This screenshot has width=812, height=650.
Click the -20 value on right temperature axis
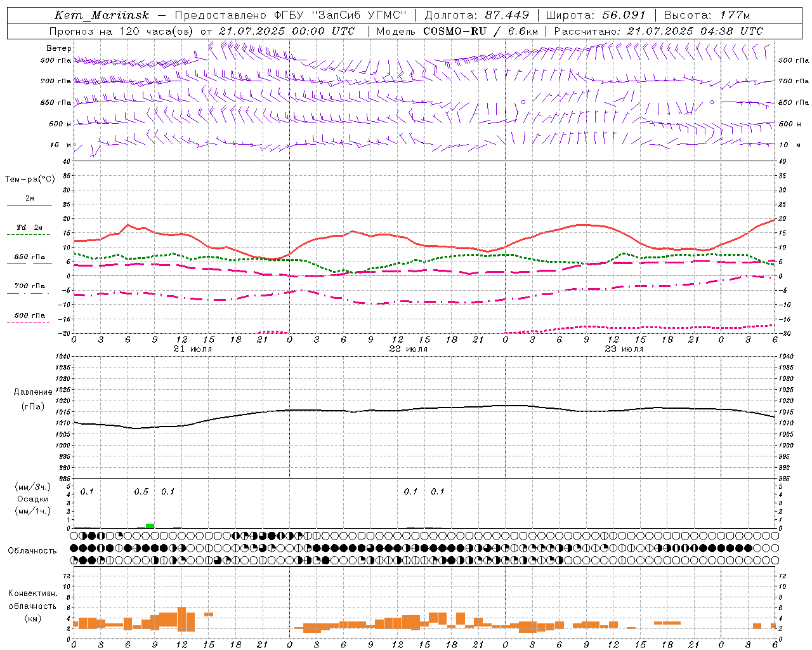click(x=784, y=333)
